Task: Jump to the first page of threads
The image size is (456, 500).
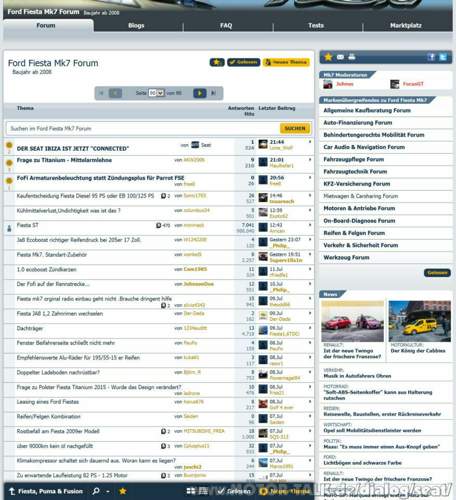Action: pyautogui.click(x=102, y=93)
